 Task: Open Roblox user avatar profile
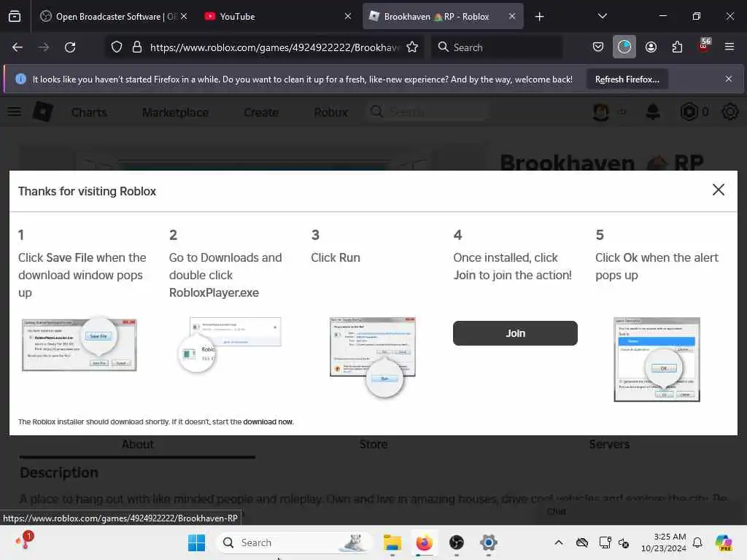tap(600, 112)
